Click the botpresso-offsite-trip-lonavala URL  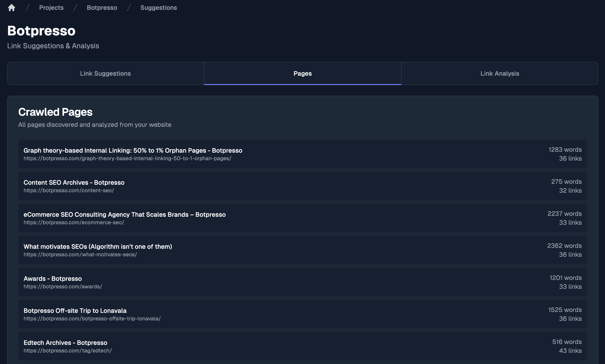click(92, 319)
